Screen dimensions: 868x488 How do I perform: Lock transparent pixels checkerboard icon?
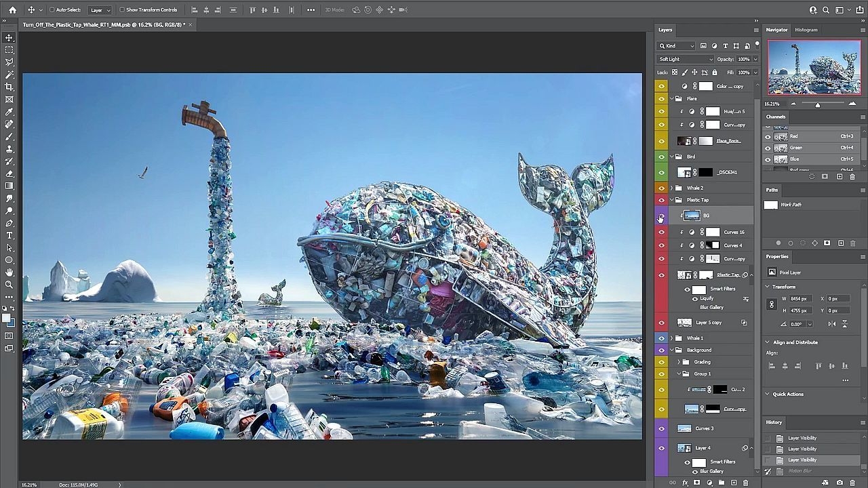674,73
